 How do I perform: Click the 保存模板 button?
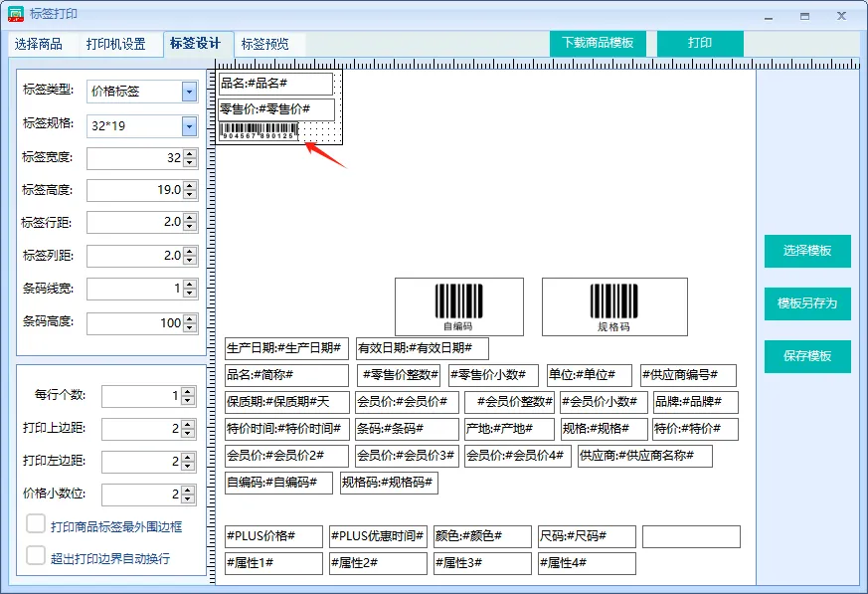[806, 356]
